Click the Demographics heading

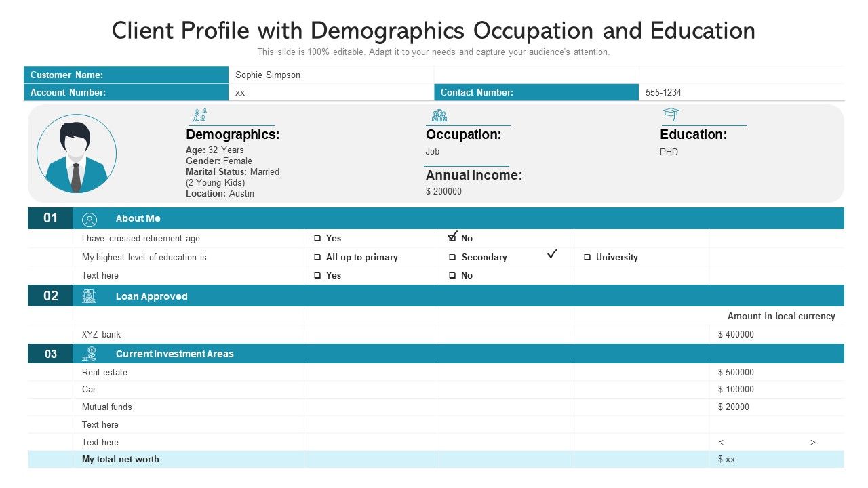pyautogui.click(x=233, y=135)
